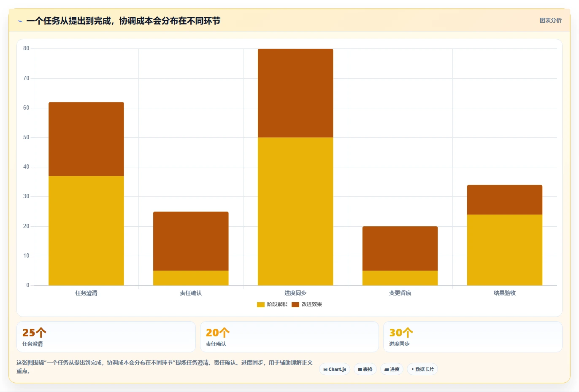This screenshot has width=579, height=392.
Task: Click the star icon in 数据卡片 chip
Action: [x=412, y=369]
